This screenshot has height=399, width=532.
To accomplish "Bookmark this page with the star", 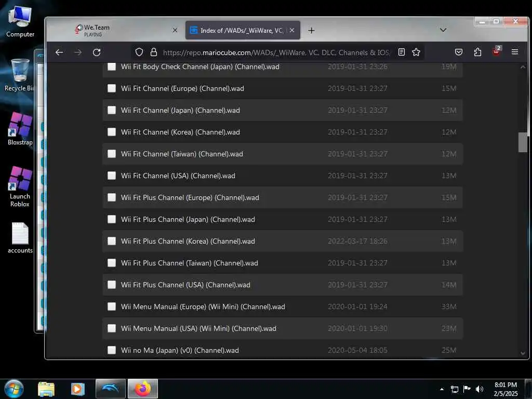I will (x=416, y=52).
